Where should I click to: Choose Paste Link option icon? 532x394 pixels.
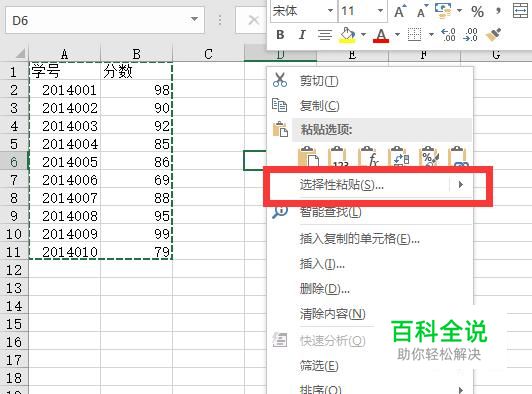(458, 156)
